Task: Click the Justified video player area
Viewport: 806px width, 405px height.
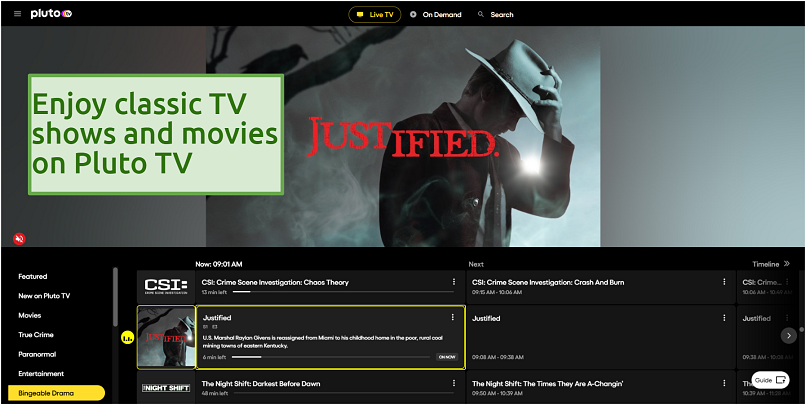Action: point(403,136)
